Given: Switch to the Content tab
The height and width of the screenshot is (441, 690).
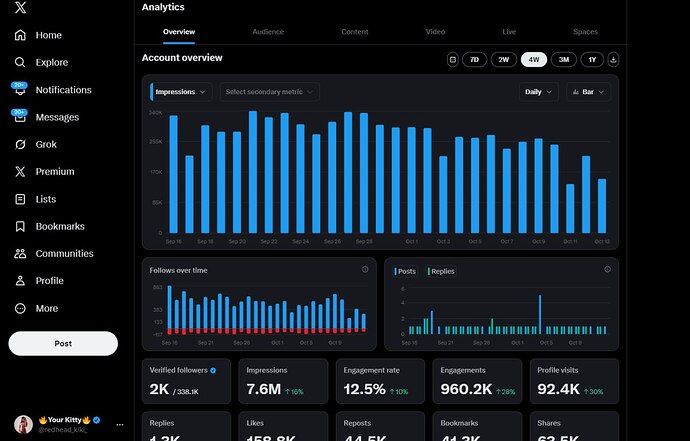Looking at the screenshot, I should tap(355, 32).
